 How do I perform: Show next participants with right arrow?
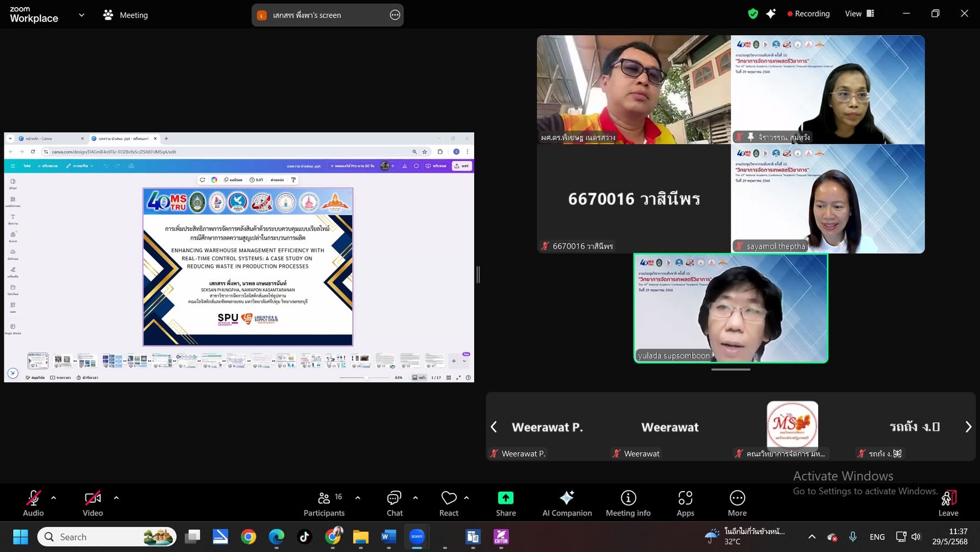(x=967, y=427)
